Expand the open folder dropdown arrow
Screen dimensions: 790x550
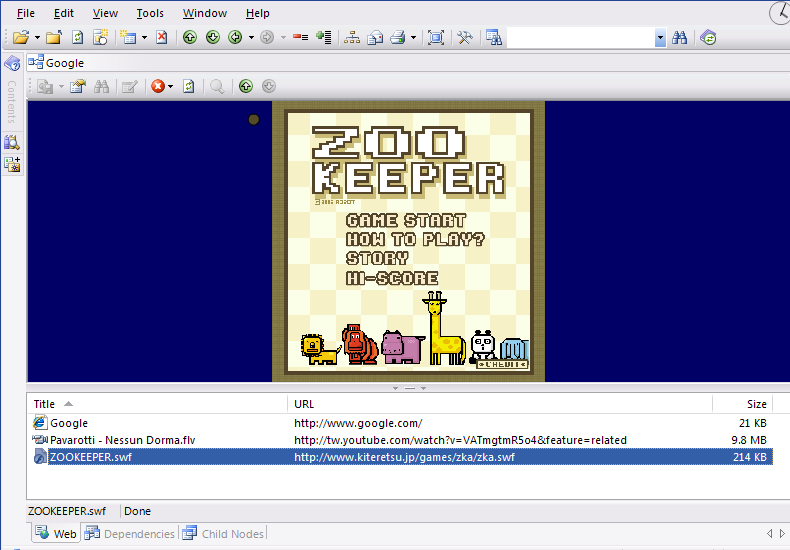37,37
